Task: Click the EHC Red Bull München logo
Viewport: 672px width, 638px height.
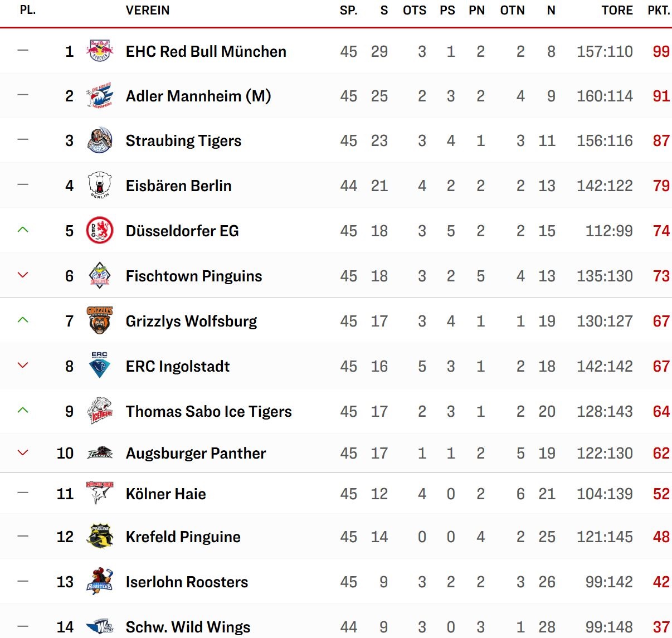Action: [100, 51]
